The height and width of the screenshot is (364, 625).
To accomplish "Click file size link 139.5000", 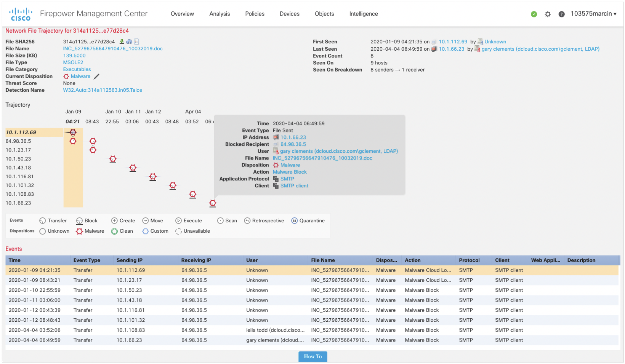I will pyautogui.click(x=74, y=56).
